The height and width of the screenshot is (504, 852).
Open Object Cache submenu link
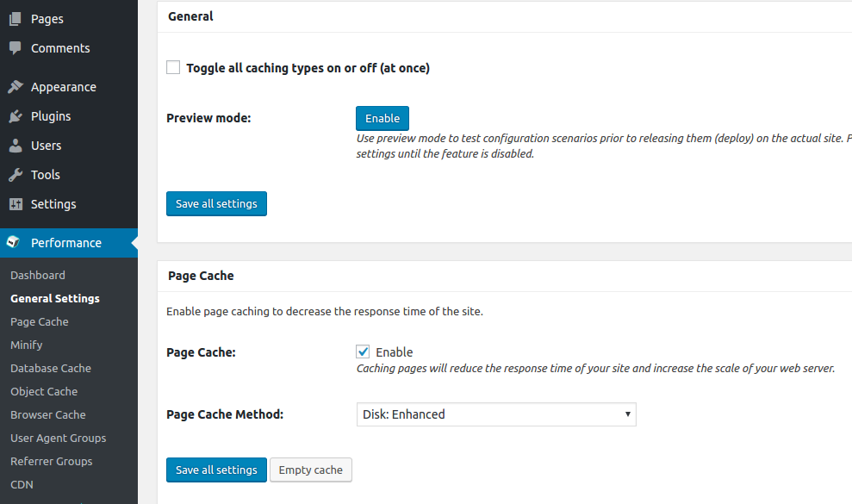pos(44,391)
